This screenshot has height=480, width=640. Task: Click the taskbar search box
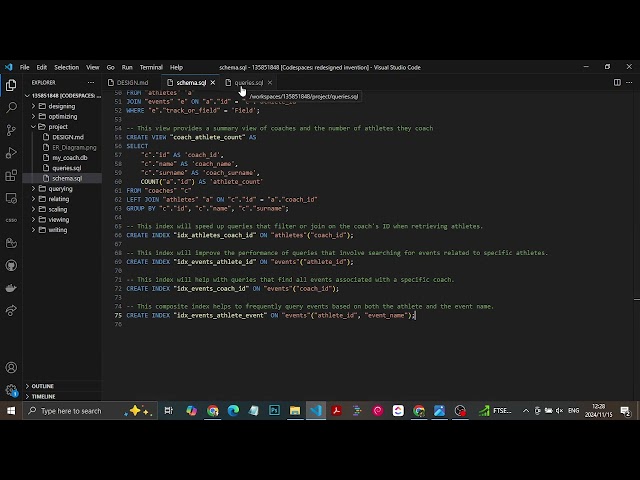90,411
